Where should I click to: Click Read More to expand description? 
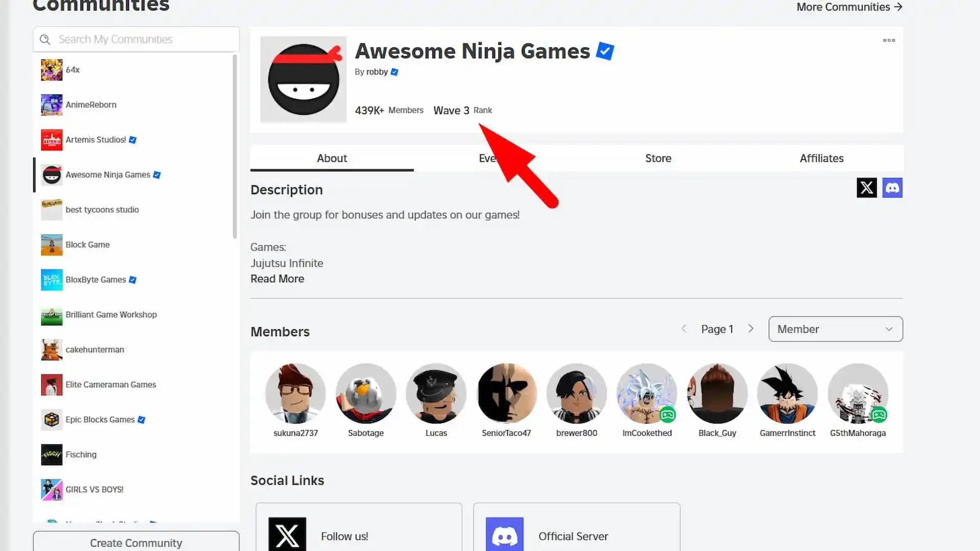pyautogui.click(x=277, y=278)
